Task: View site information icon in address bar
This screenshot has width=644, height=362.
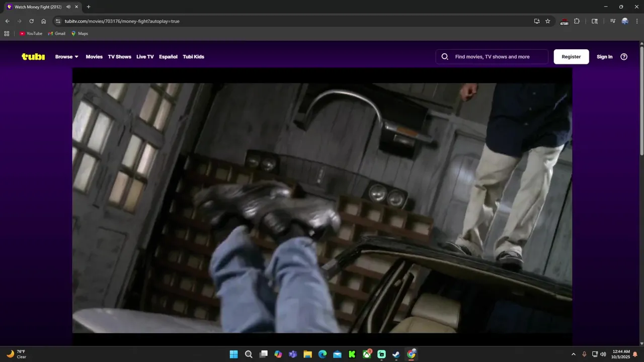Action: [58, 21]
